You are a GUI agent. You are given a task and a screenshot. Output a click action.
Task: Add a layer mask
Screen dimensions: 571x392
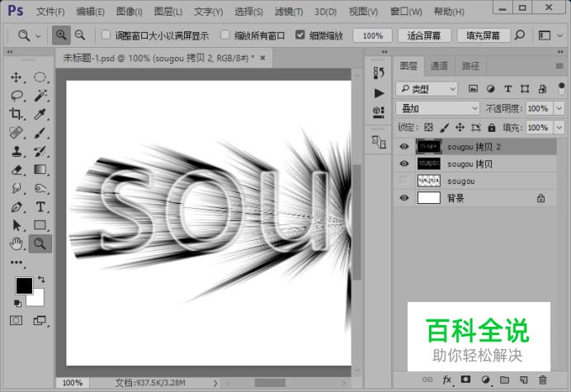pos(465,380)
